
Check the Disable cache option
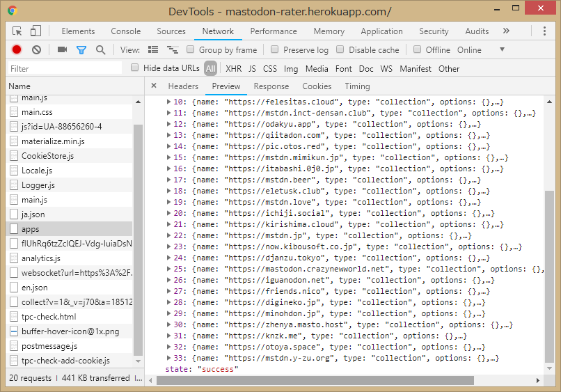pos(340,49)
